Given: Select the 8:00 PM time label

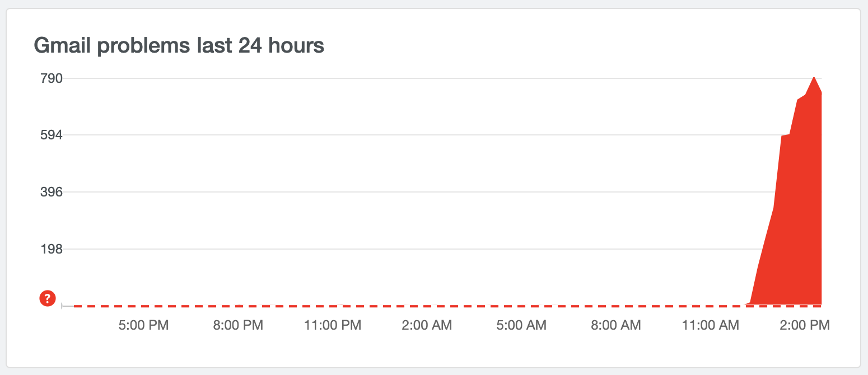Looking at the screenshot, I should tap(238, 325).
